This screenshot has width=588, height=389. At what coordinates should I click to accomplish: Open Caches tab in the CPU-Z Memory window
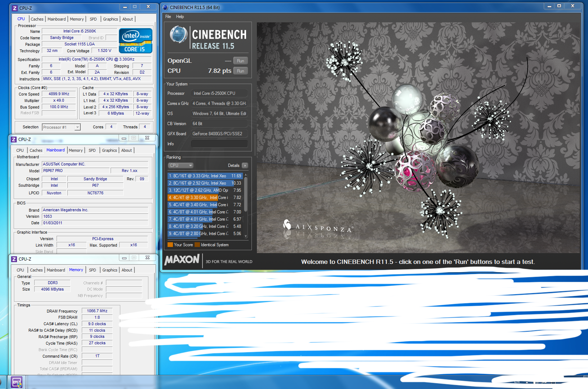[x=36, y=270]
